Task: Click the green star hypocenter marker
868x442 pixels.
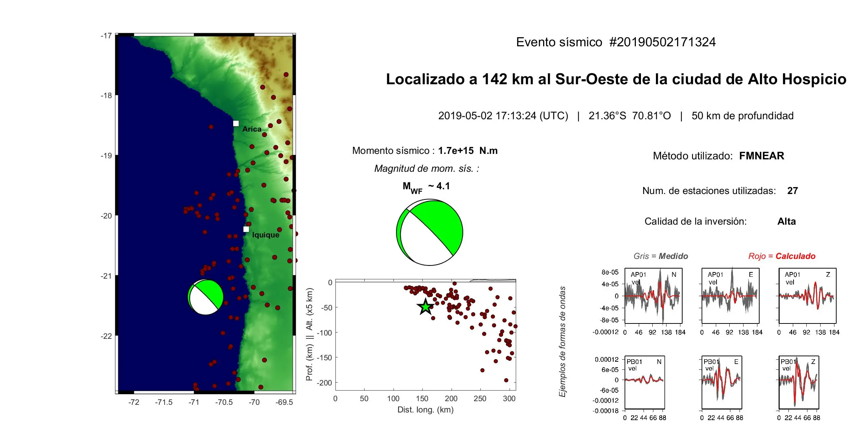Action: pos(426,307)
